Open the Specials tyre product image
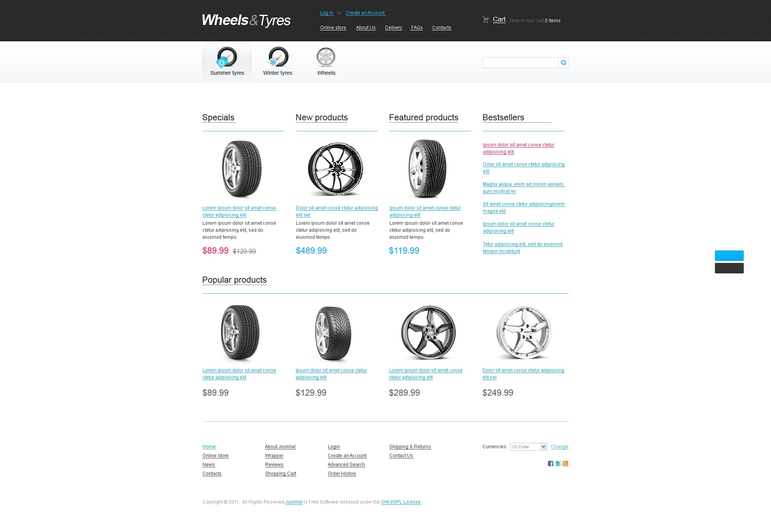771x532 pixels. click(x=242, y=169)
